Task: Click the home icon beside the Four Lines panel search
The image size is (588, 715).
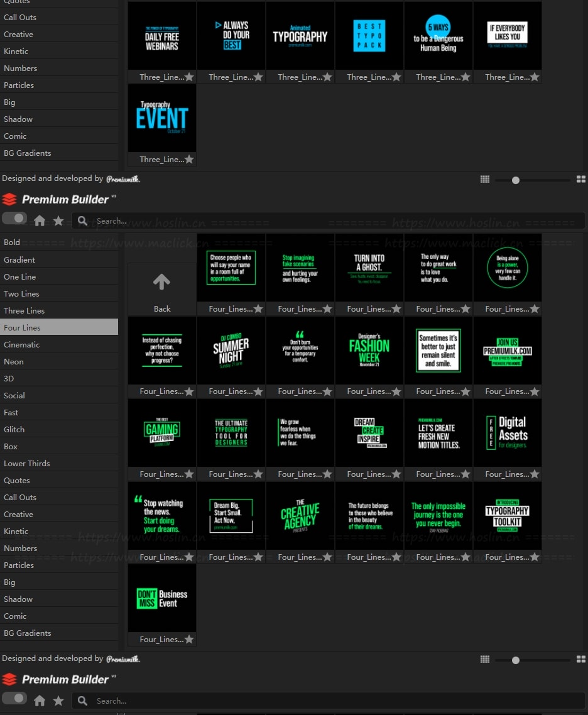Action: [x=40, y=221]
